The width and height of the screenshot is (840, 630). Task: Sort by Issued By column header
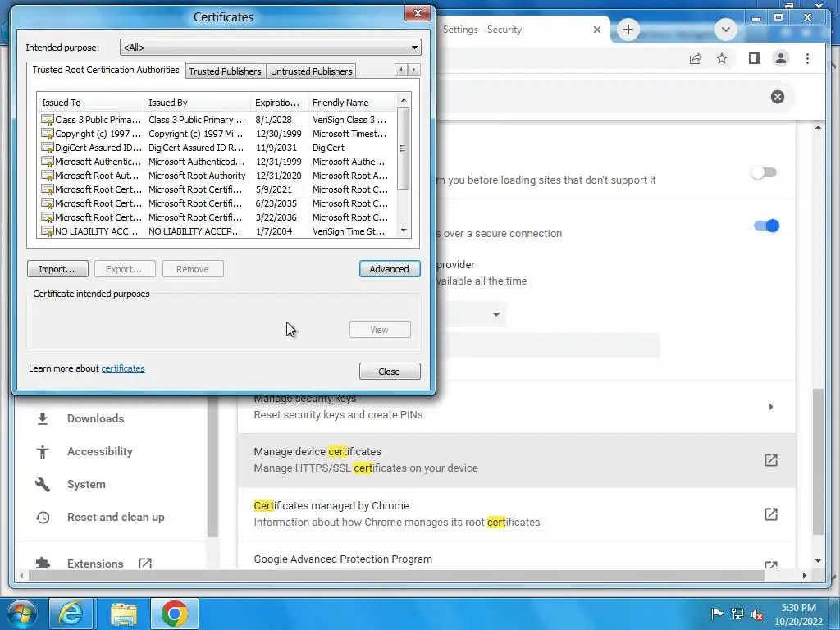pos(197,103)
